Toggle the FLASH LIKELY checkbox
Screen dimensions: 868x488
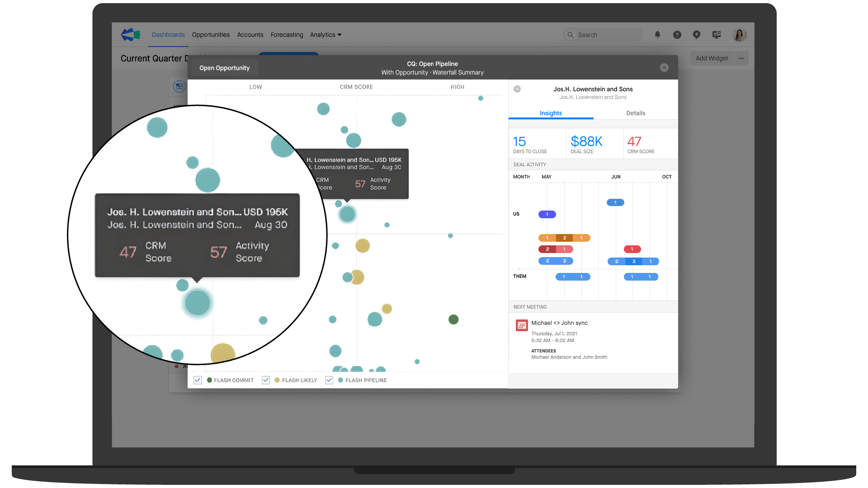click(x=268, y=380)
